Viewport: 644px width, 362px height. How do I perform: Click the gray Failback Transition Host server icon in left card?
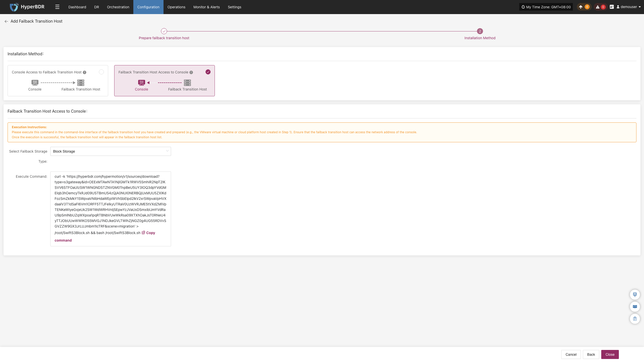point(81,82)
